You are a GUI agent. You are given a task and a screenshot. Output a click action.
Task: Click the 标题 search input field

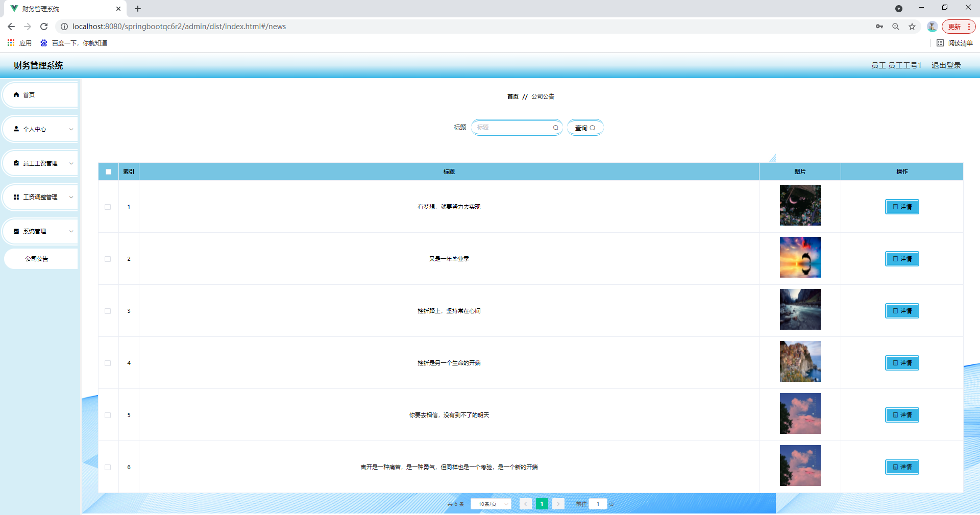pyautogui.click(x=513, y=128)
